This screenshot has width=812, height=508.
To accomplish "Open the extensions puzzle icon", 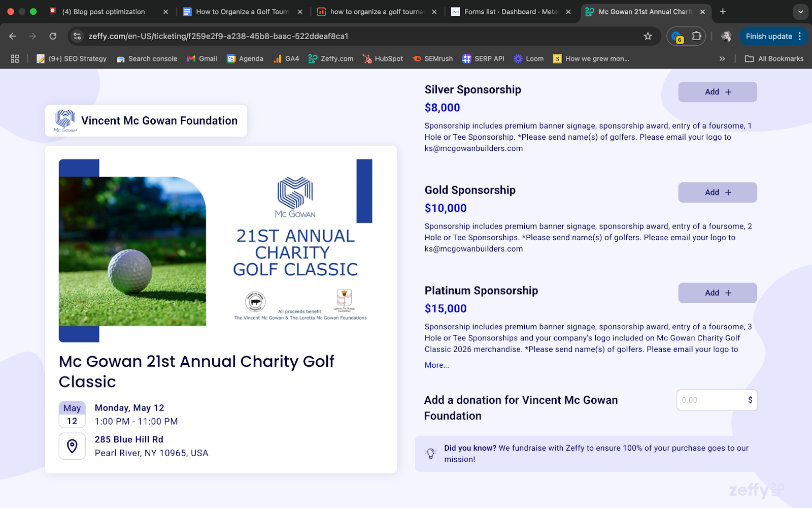I will tap(696, 36).
